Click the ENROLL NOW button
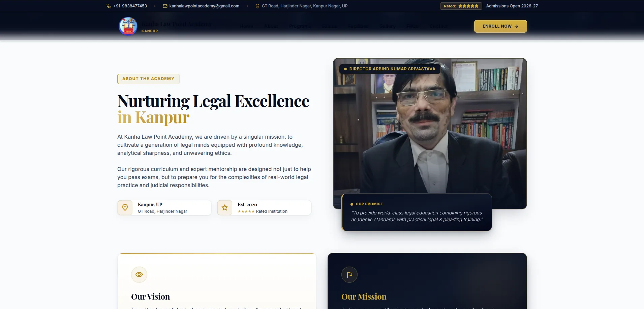This screenshot has width=644, height=309. [x=500, y=26]
